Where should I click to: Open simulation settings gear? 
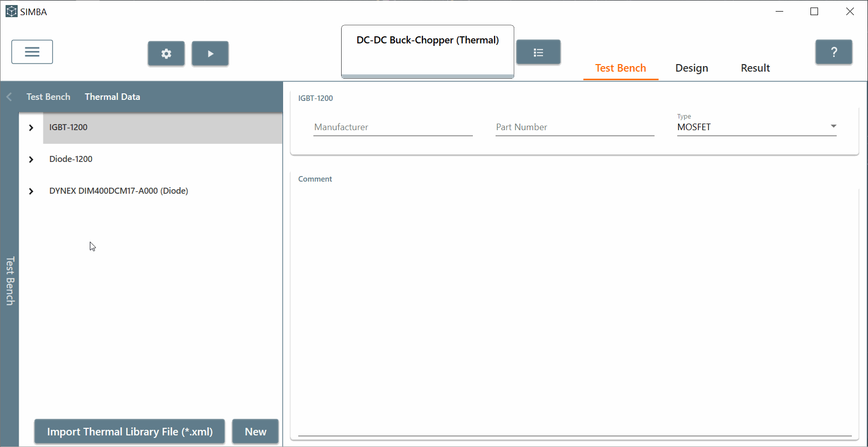(166, 53)
